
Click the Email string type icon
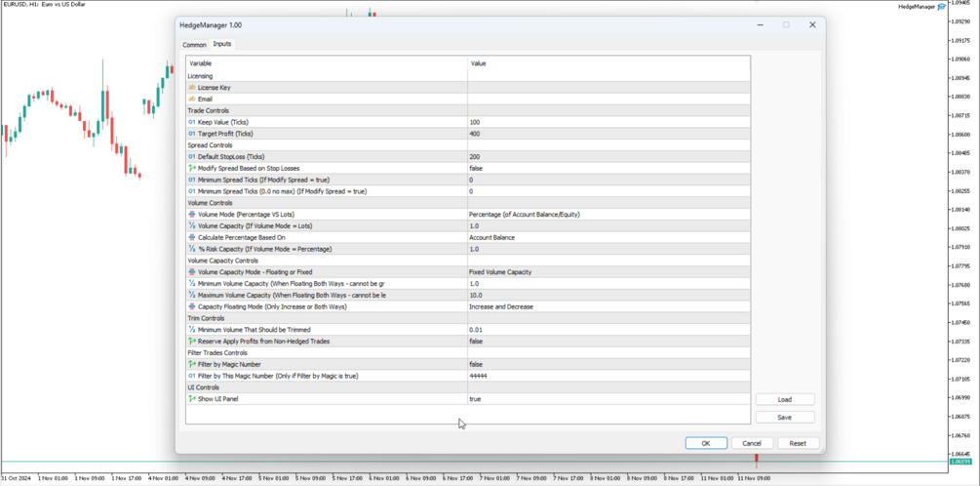(x=192, y=99)
